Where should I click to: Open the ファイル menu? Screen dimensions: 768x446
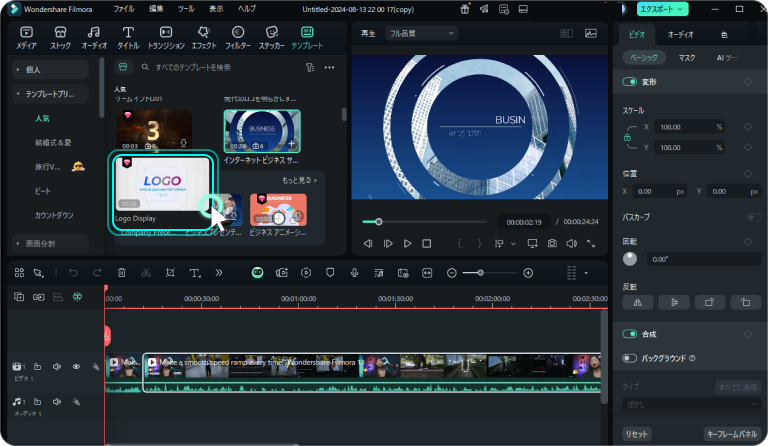pyautogui.click(x=124, y=8)
